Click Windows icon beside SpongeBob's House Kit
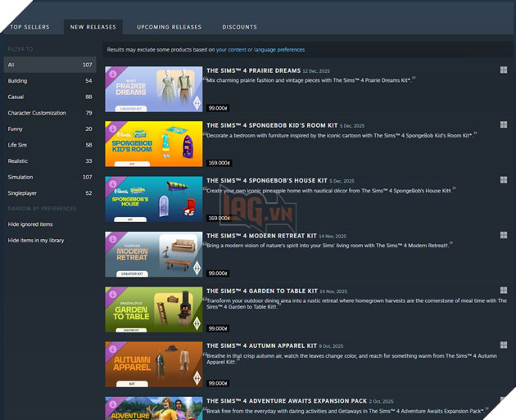516x420 pixels. coord(504,181)
